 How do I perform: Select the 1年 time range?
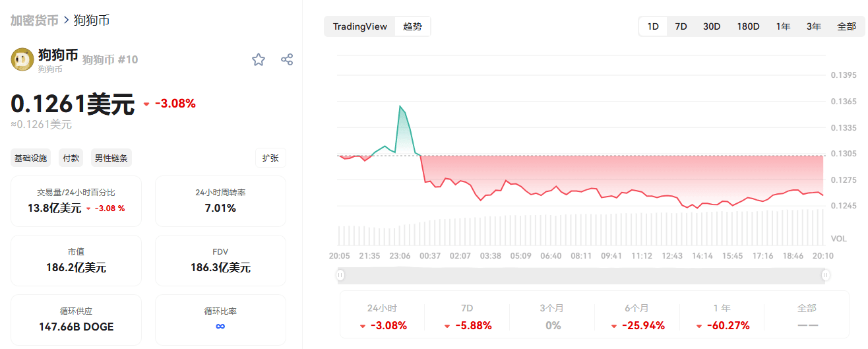click(783, 26)
